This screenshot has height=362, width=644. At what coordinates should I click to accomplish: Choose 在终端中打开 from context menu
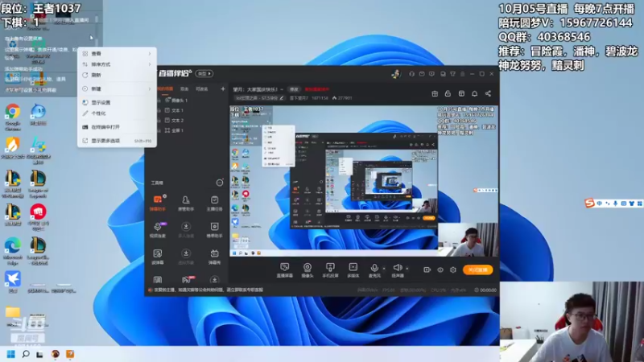coord(117,127)
